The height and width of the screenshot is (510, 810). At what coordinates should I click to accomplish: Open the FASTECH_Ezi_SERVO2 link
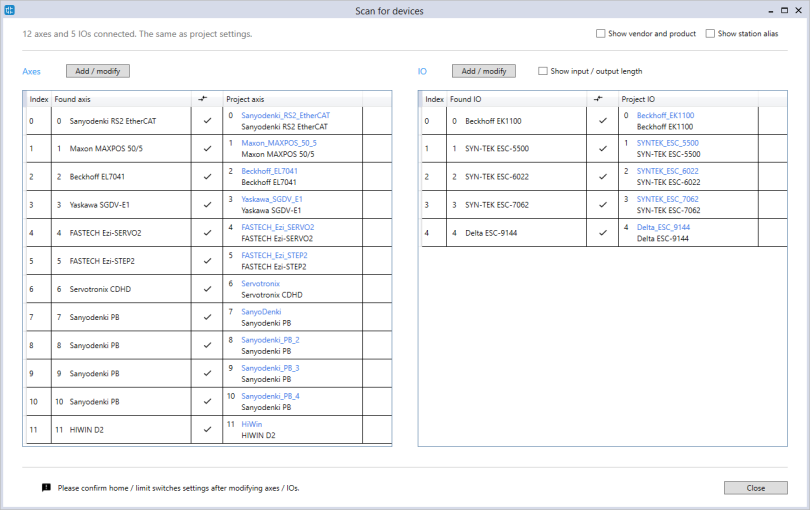277,227
